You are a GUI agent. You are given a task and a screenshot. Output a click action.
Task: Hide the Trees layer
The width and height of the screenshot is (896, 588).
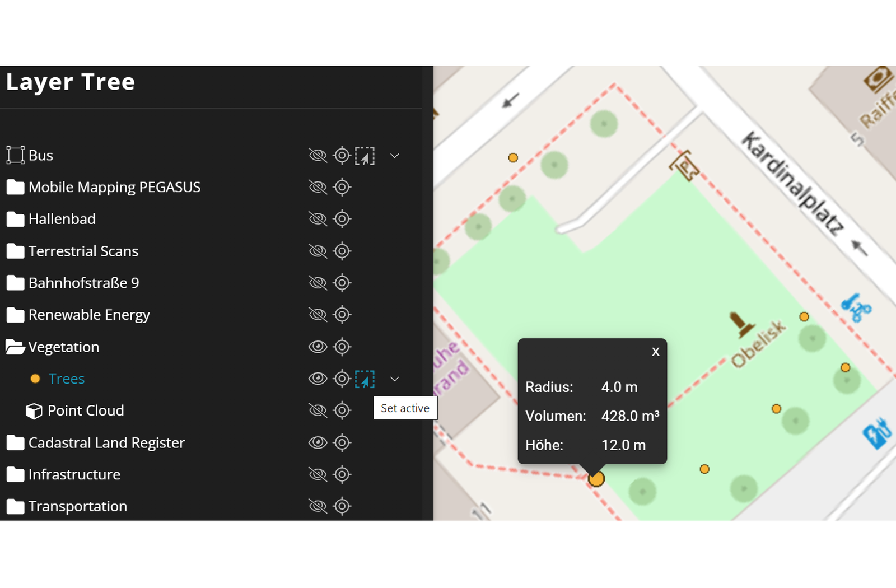tap(318, 379)
